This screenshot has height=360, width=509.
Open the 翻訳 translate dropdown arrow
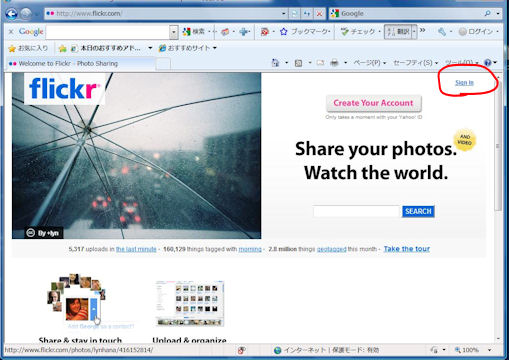coord(414,32)
